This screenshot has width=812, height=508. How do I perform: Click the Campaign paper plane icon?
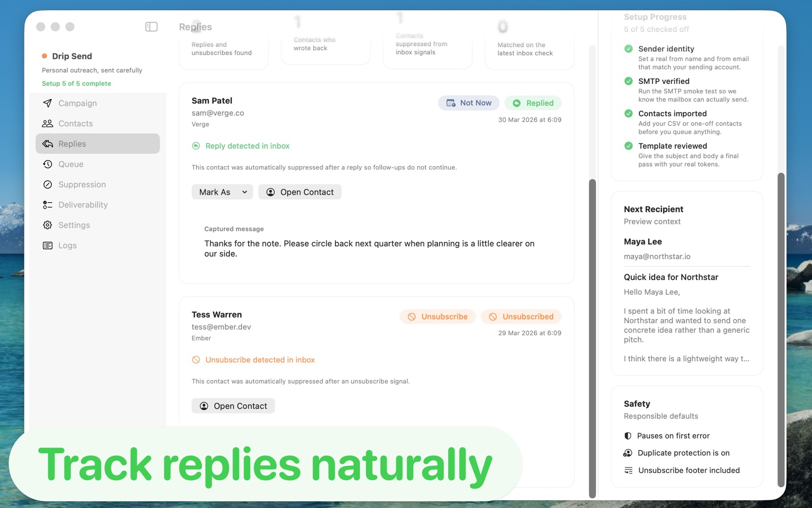[48, 103]
